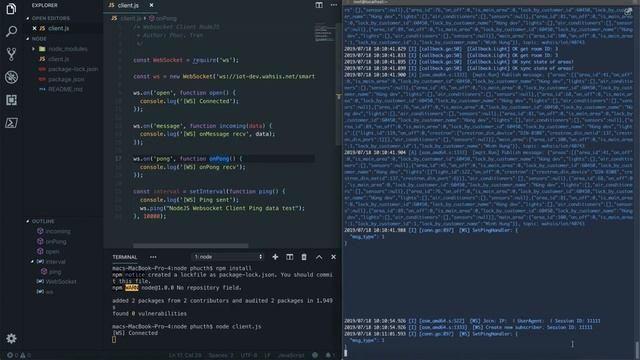Image resolution: width=640 pixels, height=360 pixels.
Task: Open client.js in the NODE file tree
Action: coord(58,59)
